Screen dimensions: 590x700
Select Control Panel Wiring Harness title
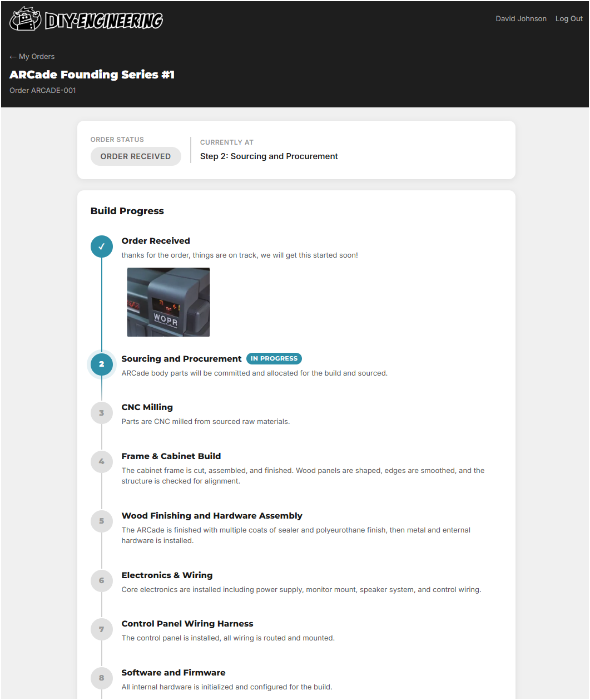[x=187, y=624]
